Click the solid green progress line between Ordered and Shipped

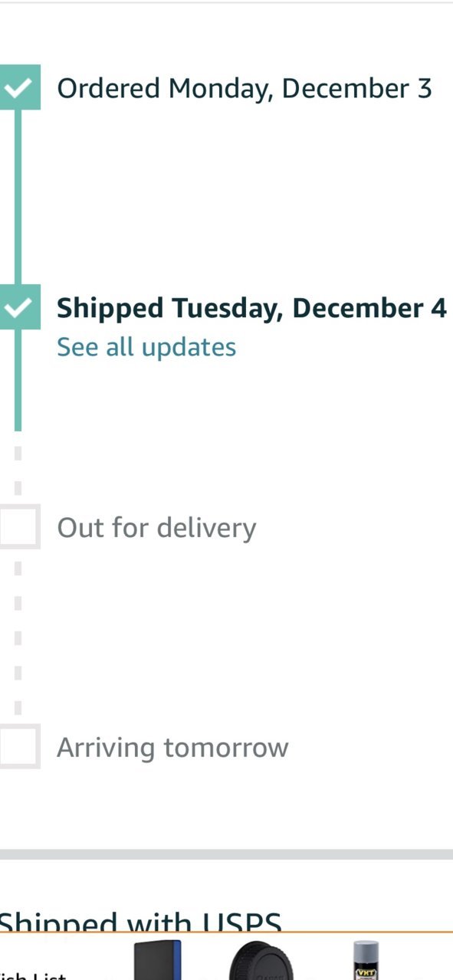pyautogui.click(x=18, y=198)
